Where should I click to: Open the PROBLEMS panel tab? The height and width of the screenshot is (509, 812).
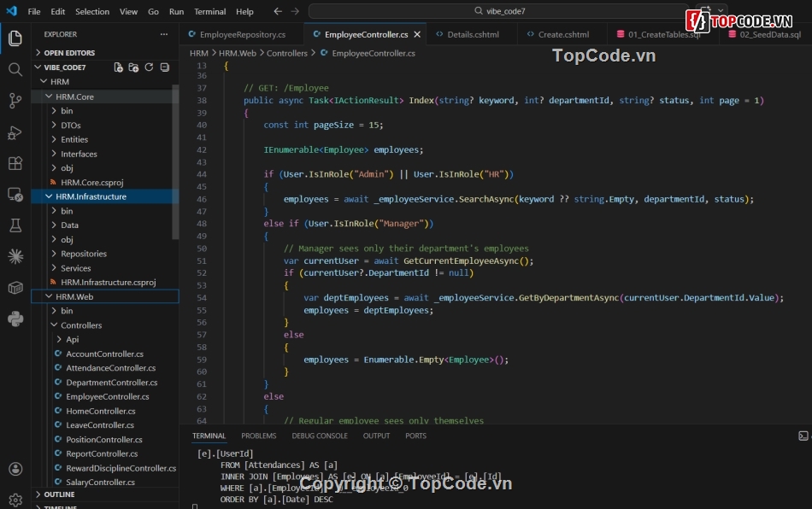258,436
